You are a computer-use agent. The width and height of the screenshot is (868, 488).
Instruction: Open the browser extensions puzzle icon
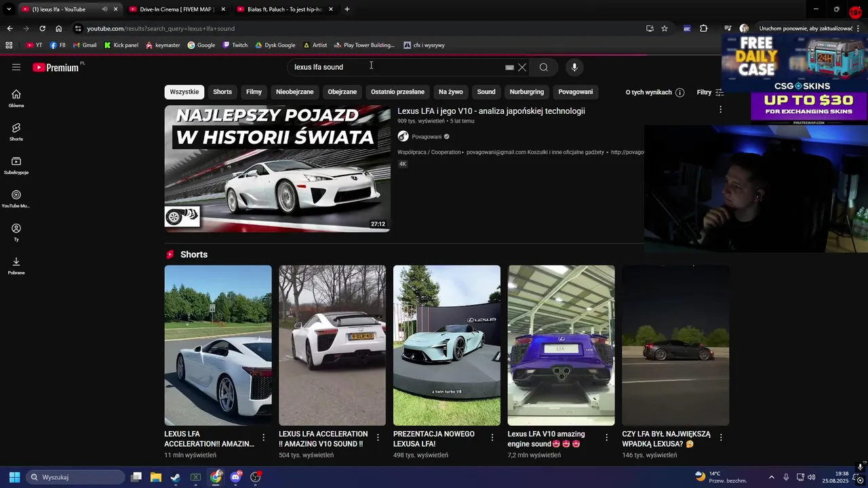(x=703, y=28)
